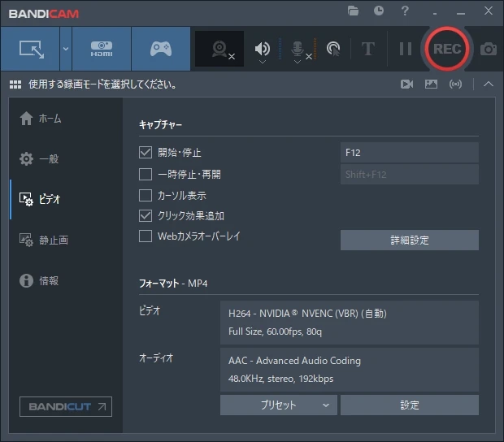504x442 pixels.
Task: Collapse the mode bar with chevron
Action: pos(488,84)
